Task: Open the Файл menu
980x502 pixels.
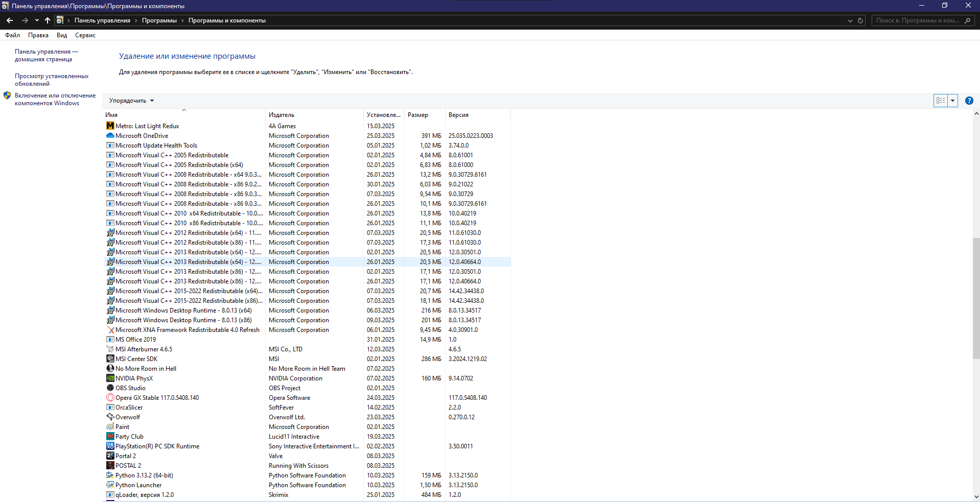Action: point(12,35)
